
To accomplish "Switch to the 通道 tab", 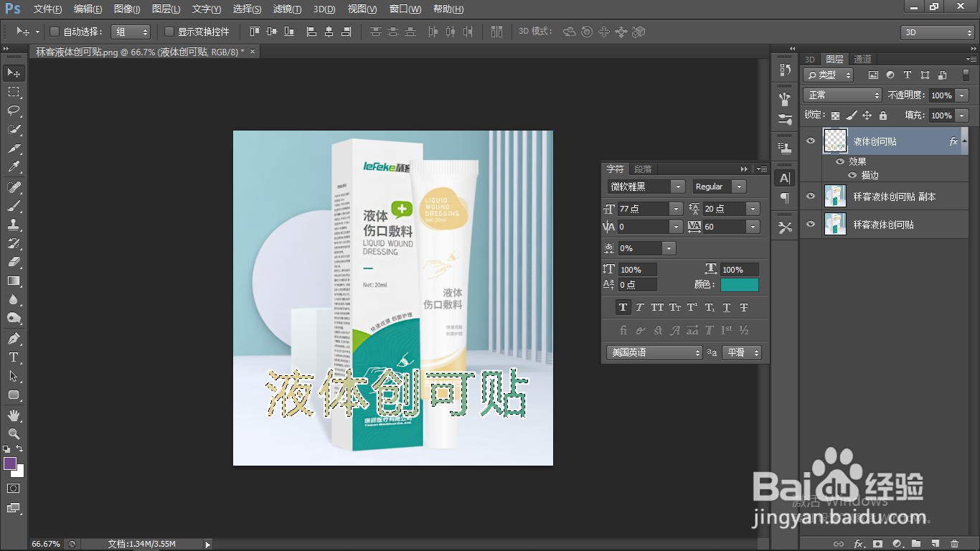I will click(x=862, y=59).
